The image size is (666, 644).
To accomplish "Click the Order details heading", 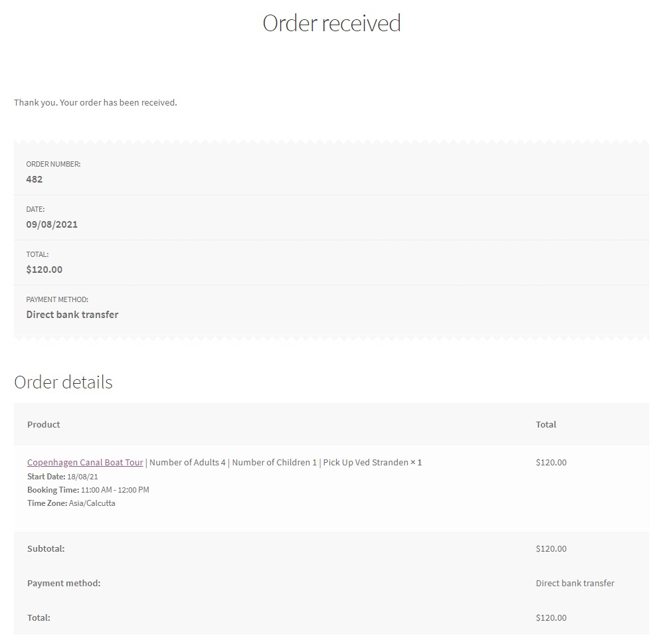I will click(63, 382).
